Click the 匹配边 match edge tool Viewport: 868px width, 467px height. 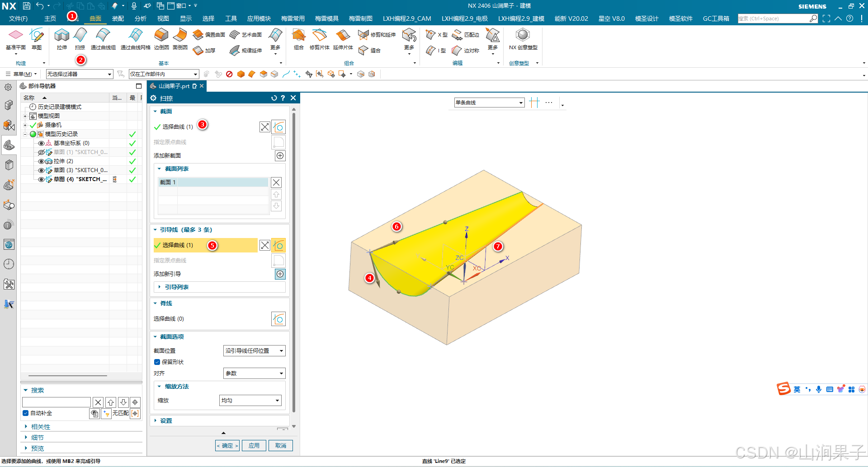pos(466,35)
